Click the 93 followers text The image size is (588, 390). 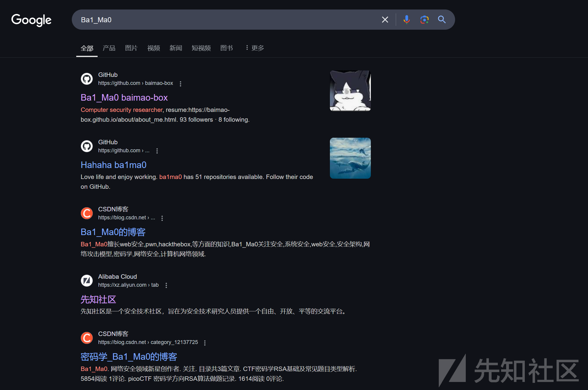click(196, 120)
